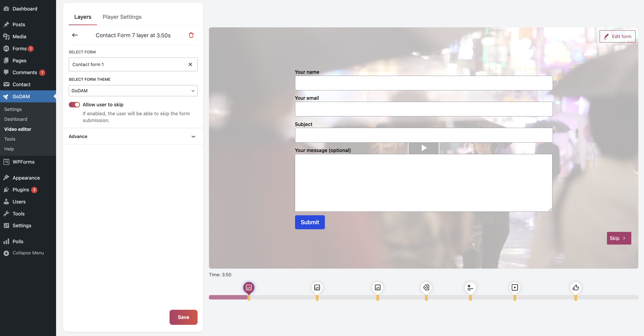Viewport: 644px width, 336px height.
Task: Click the WPForms icon in the sidebar
Action: point(7,162)
